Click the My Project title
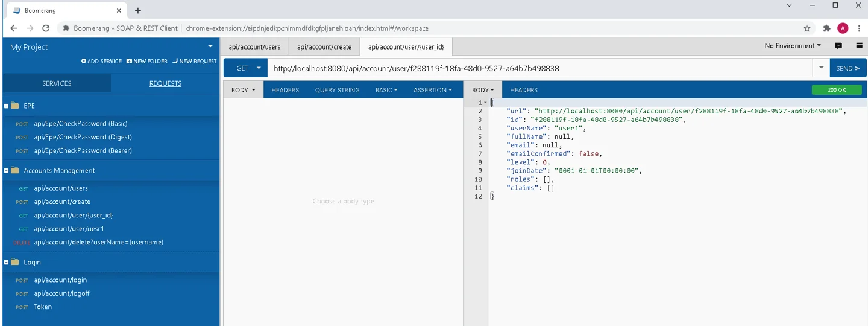 [x=29, y=46]
